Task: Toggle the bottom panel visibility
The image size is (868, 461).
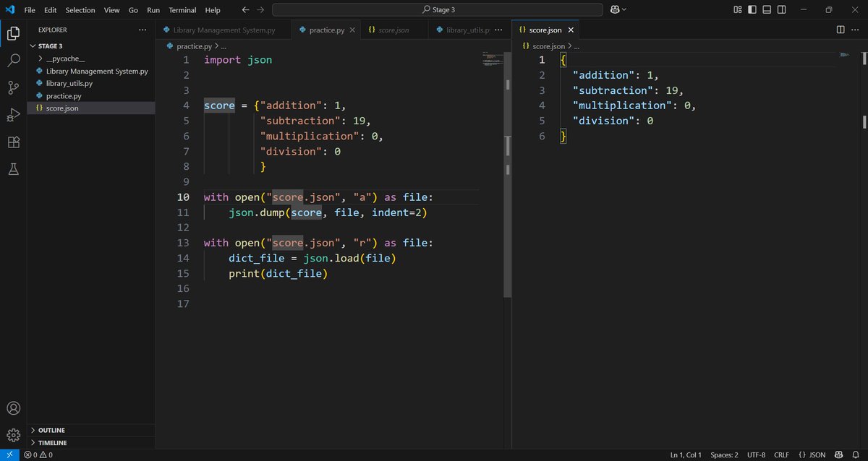Action: (767, 10)
